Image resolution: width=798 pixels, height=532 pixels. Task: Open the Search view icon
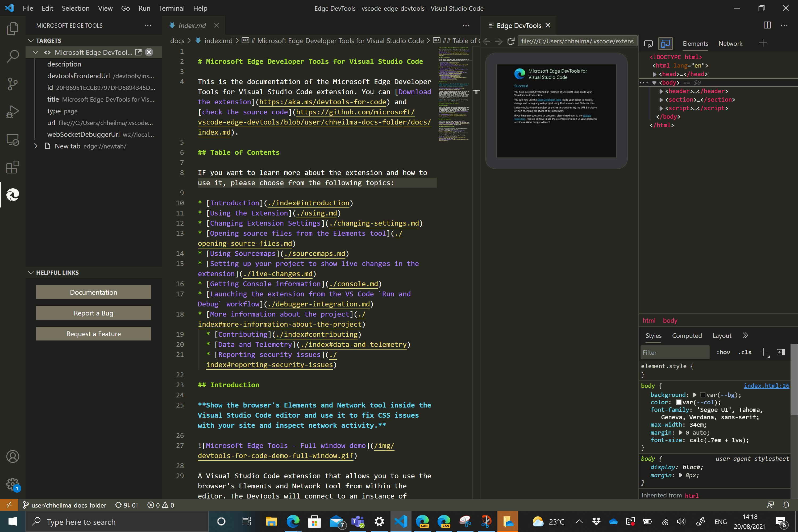click(x=13, y=56)
